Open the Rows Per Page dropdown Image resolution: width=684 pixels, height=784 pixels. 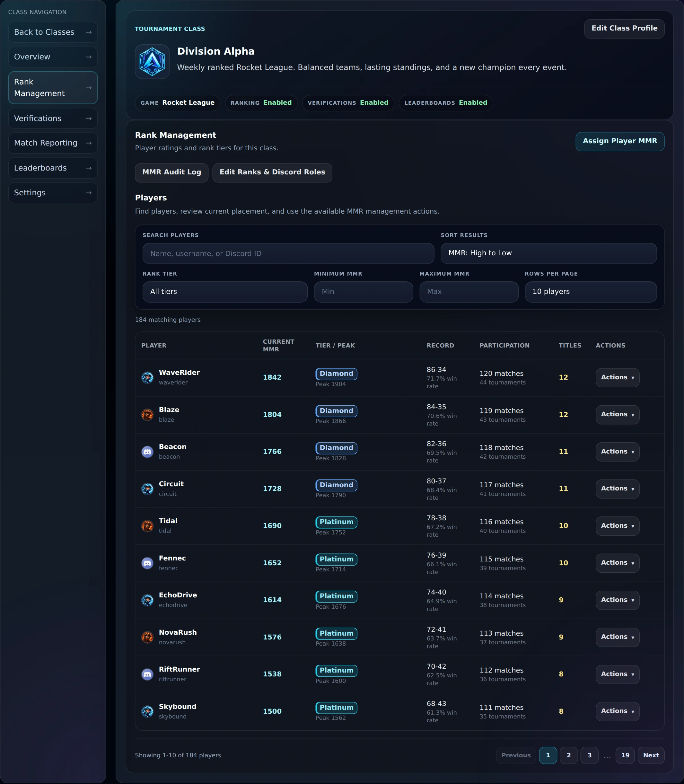tap(591, 292)
